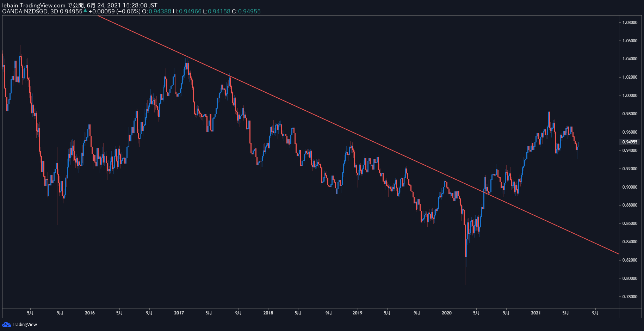Click the 2020 label on time axis

(446, 313)
